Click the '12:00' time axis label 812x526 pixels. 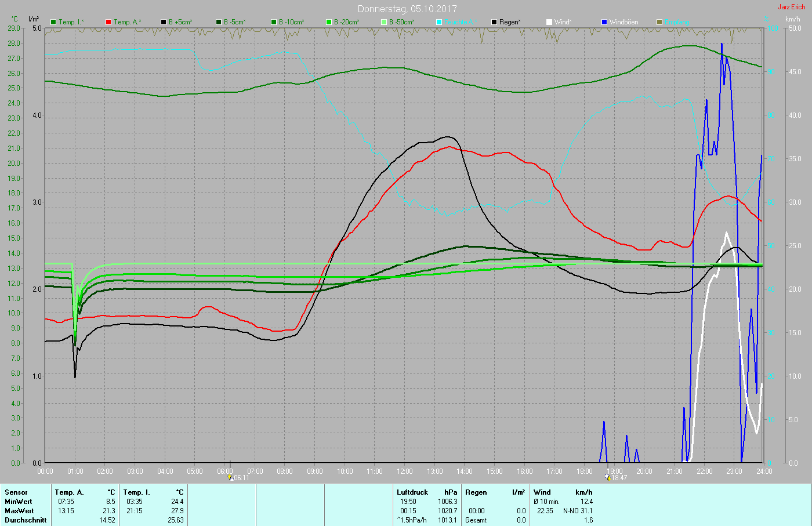point(405,471)
